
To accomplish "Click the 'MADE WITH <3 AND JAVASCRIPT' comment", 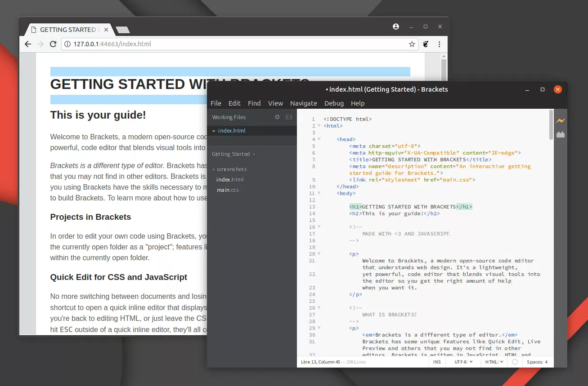I will (x=406, y=234).
